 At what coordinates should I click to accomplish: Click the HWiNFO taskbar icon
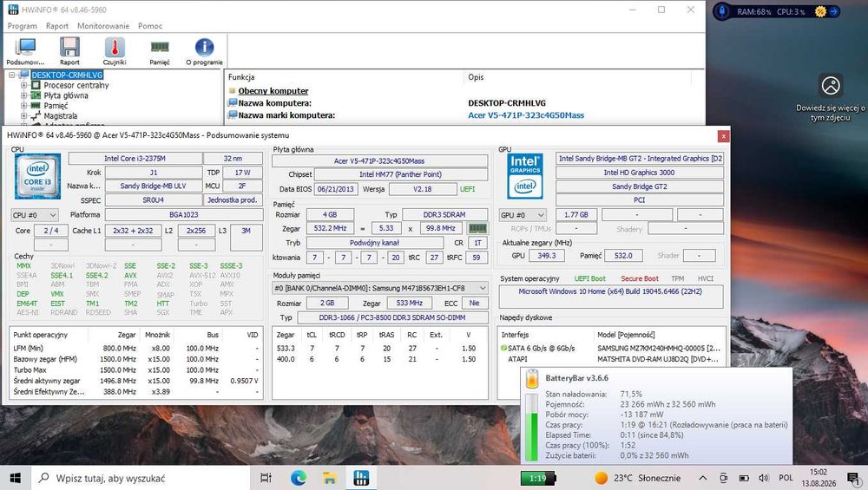[x=361, y=478]
